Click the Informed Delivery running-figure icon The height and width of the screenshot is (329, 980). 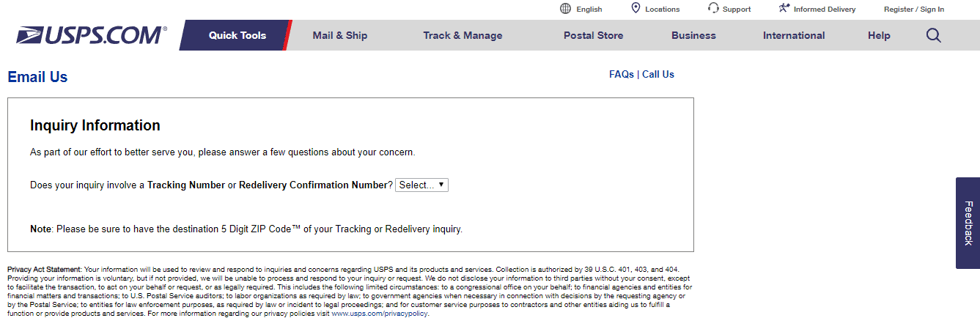(x=784, y=8)
